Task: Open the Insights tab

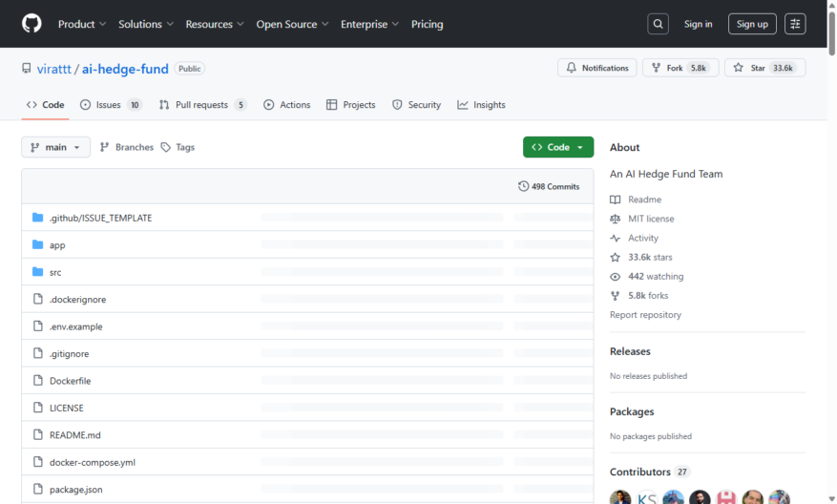Action: click(x=481, y=105)
